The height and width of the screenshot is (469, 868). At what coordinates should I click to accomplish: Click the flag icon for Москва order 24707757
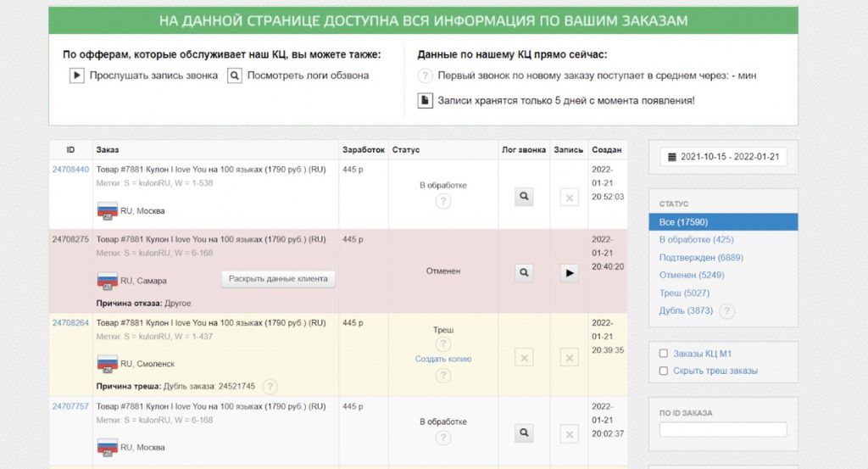(108, 448)
